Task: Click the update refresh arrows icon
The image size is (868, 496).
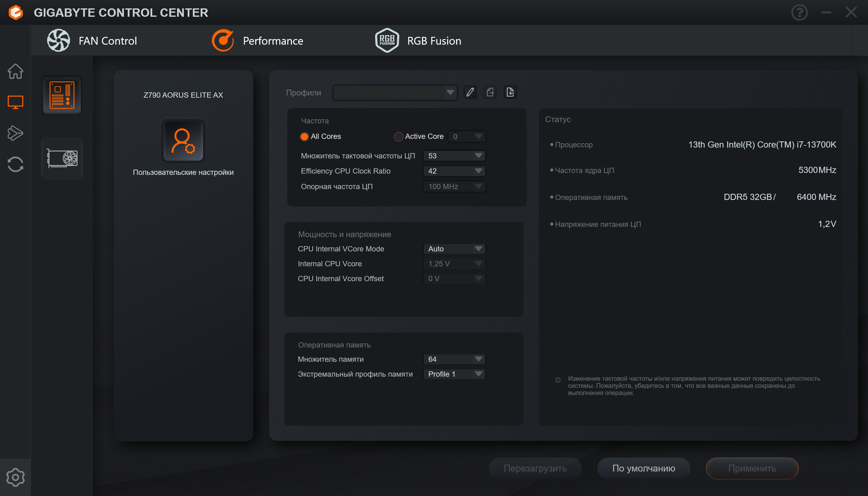Action: tap(15, 164)
